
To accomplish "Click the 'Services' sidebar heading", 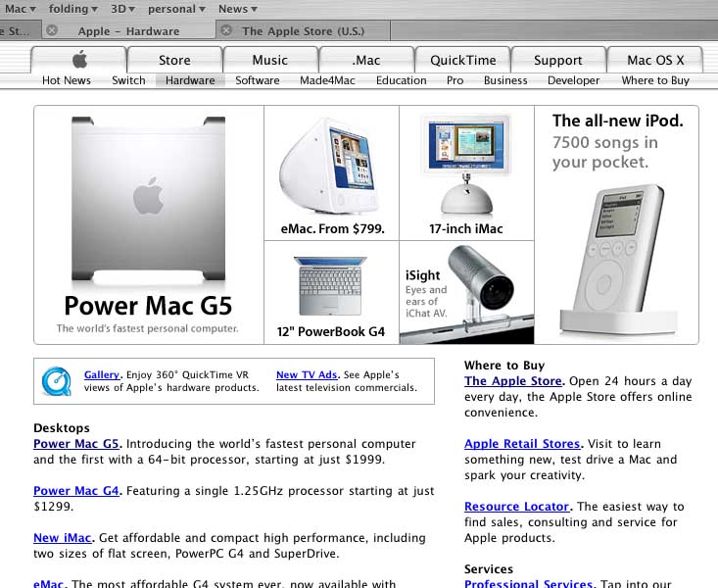I will click(489, 569).
